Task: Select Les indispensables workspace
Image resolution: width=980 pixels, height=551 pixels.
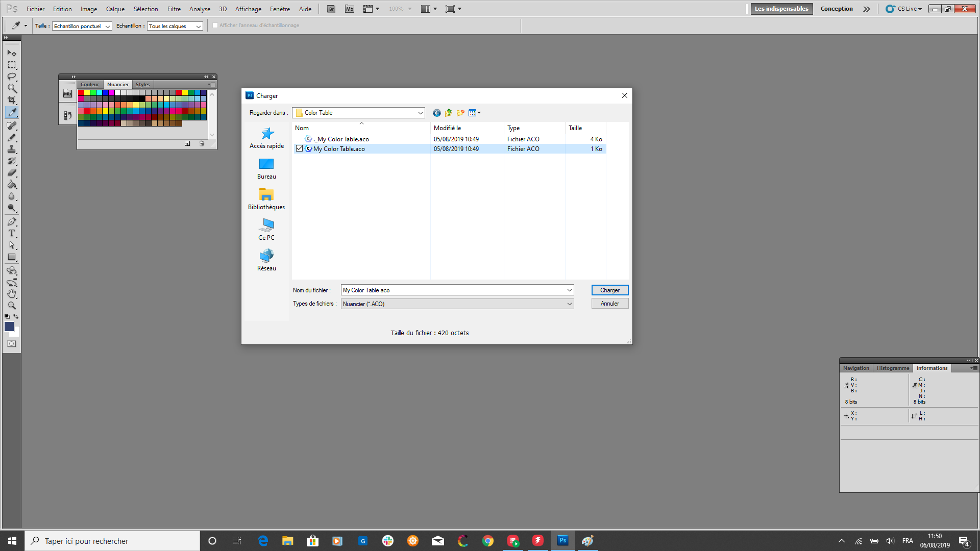Action: click(781, 9)
